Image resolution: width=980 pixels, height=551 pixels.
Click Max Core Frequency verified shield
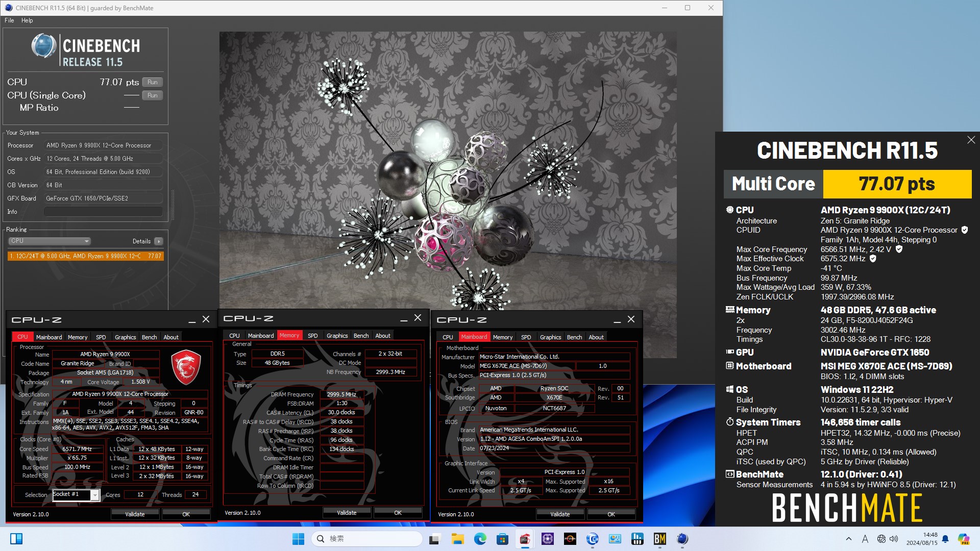[899, 249]
